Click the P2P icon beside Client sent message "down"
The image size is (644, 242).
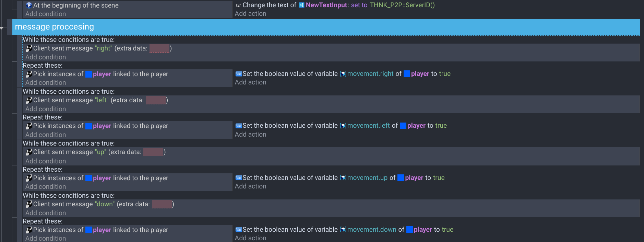pyautogui.click(x=29, y=204)
